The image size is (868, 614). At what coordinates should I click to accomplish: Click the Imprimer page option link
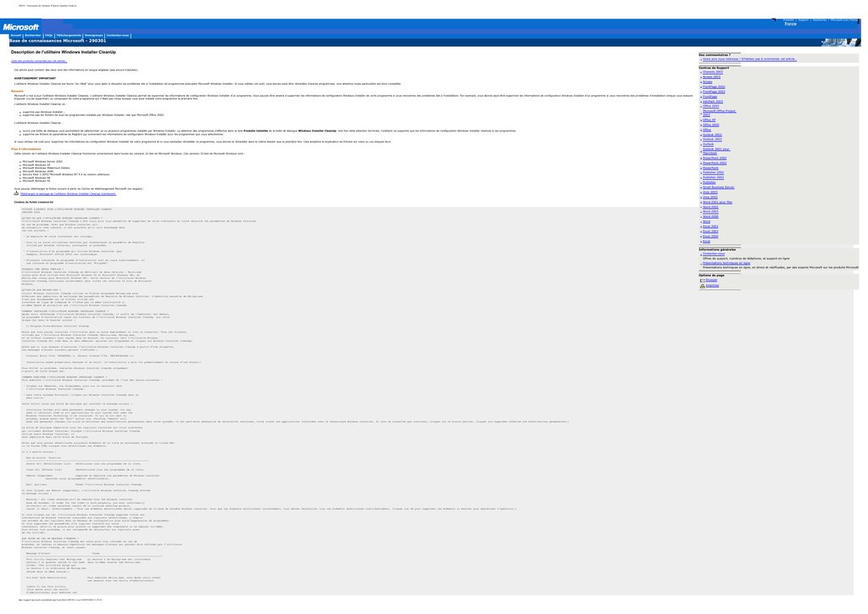712,286
